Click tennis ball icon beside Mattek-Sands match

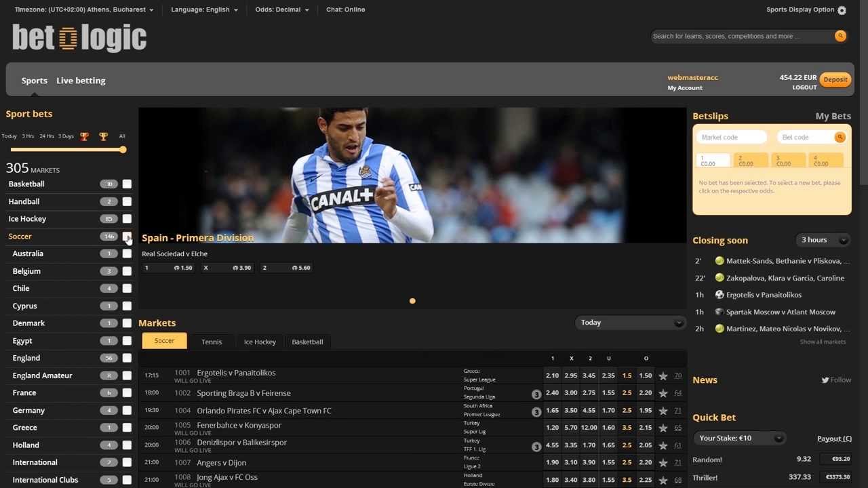click(719, 261)
